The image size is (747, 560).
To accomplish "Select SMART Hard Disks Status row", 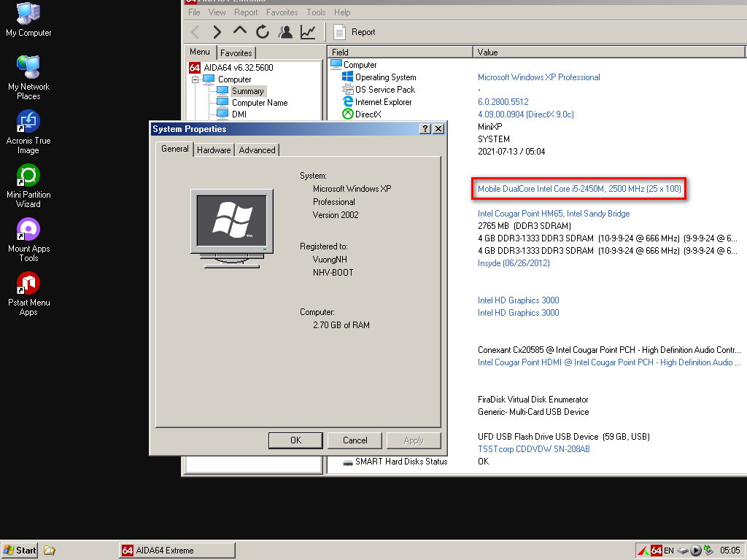I will click(395, 461).
